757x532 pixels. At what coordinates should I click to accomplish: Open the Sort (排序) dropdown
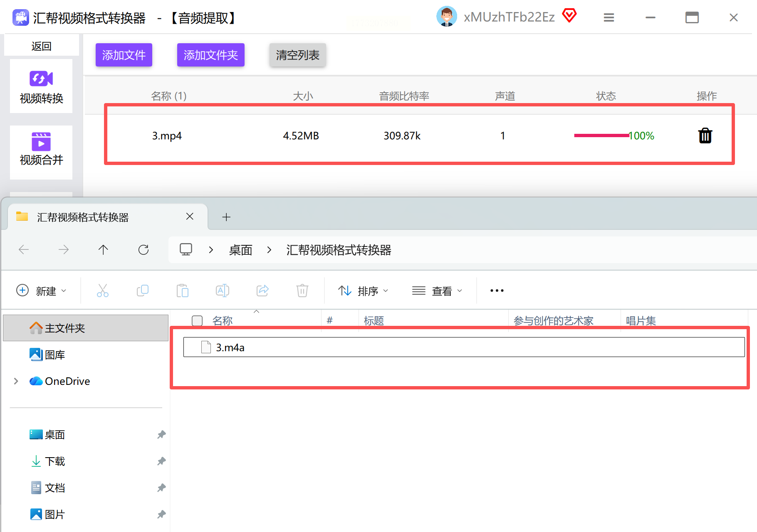(363, 291)
